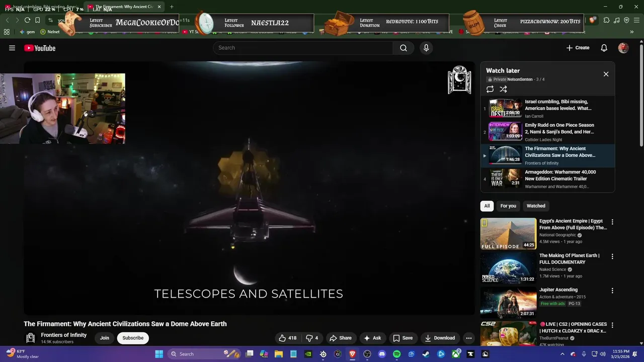This screenshot has width=644, height=362.
Task: Select the For you filter chip
Action: point(508,206)
